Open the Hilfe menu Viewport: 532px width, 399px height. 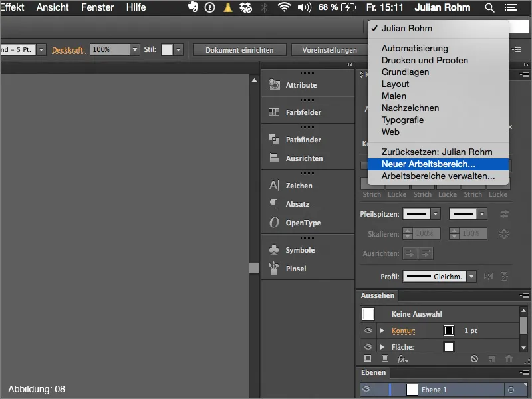(x=136, y=7)
